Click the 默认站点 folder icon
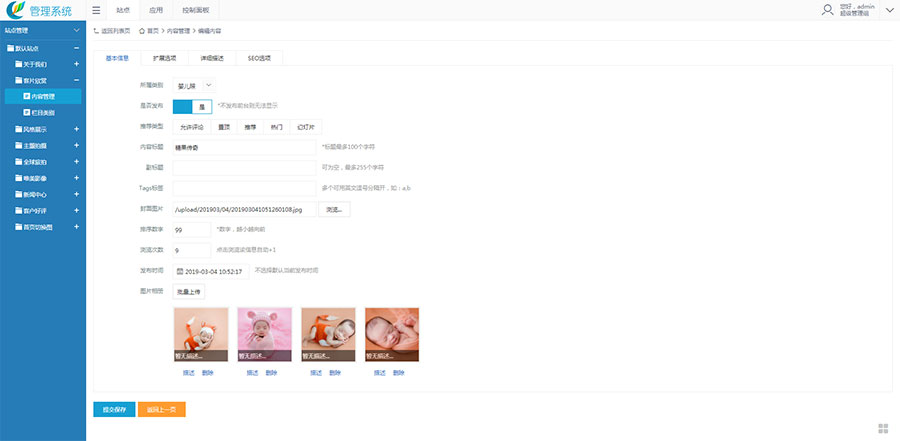The width and height of the screenshot is (900, 441). [10, 48]
